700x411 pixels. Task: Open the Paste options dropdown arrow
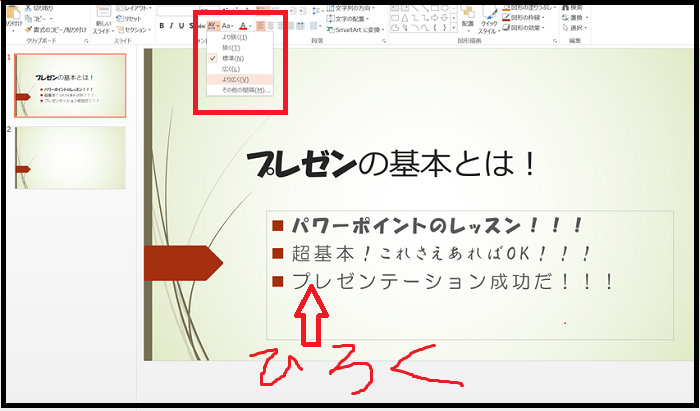tap(13, 31)
